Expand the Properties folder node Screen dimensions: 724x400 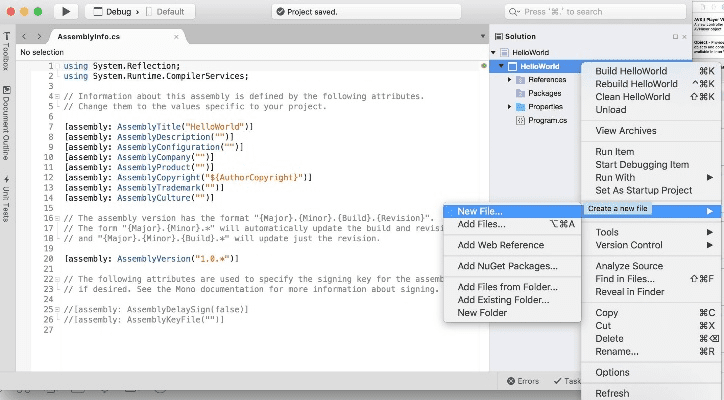point(509,107)
